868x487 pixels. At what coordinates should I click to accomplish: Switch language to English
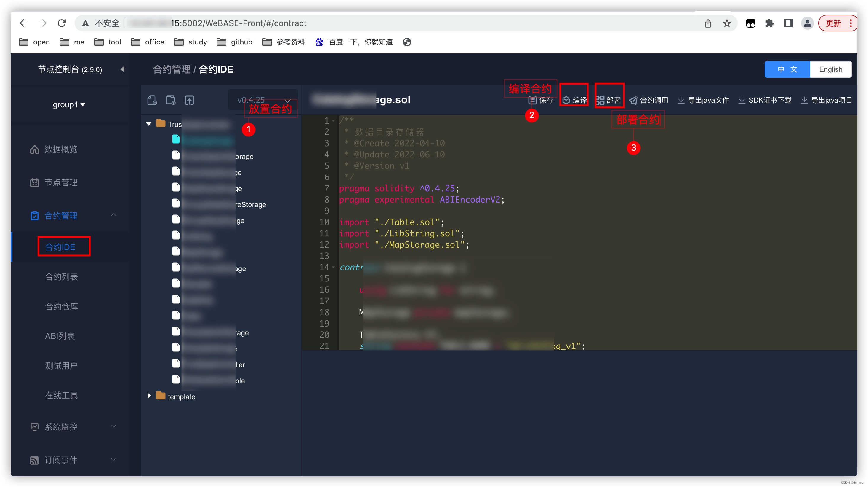tap(830, 69)
